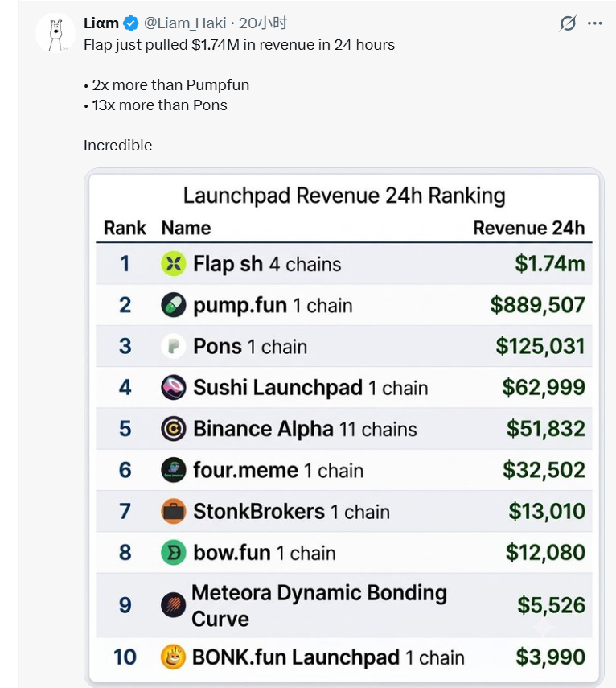
Task: Click 'Meteora Dynamic Bonding Curve' name
Action: point(319,605)
